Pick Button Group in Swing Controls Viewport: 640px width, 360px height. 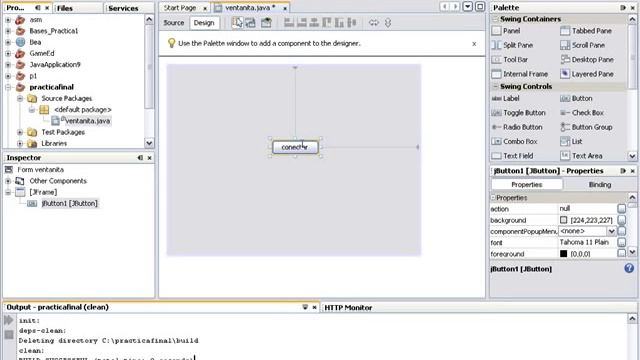tap(586, 127)
